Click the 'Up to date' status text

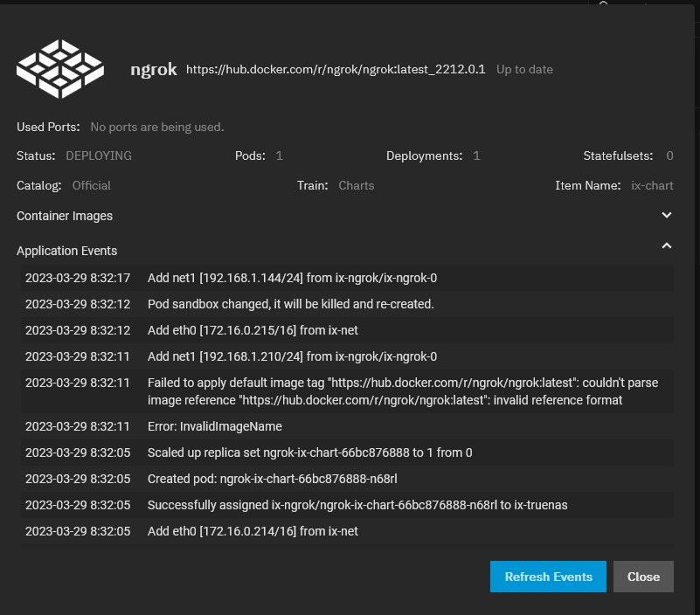point(524,70)
